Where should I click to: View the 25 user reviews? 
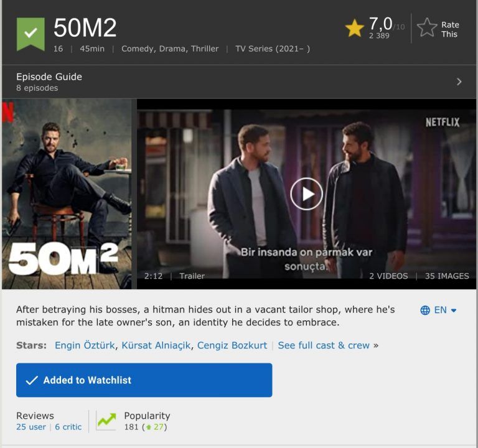tap(31, 427)
